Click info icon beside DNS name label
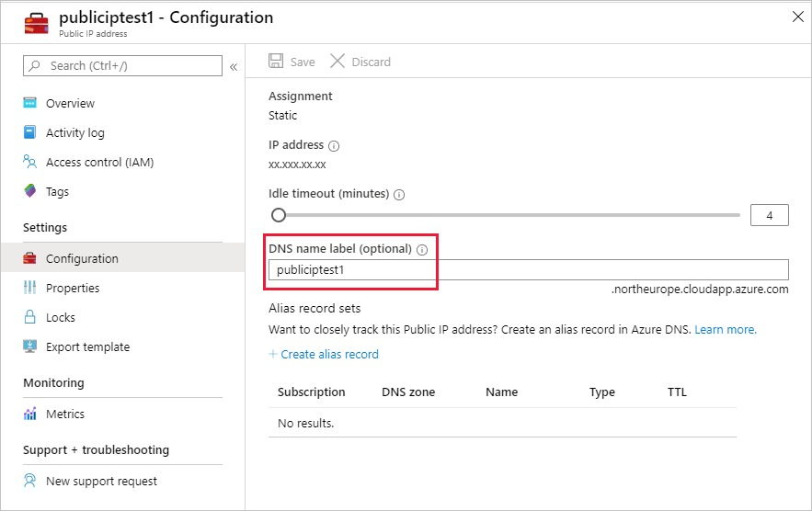Viewport: 812px width, 511px height. [x=422, y=249]
